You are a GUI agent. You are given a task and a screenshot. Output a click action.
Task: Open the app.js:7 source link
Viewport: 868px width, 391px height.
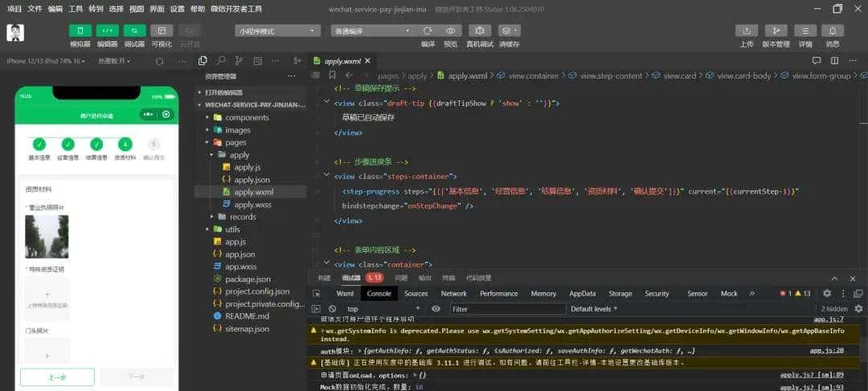(828, 319)
